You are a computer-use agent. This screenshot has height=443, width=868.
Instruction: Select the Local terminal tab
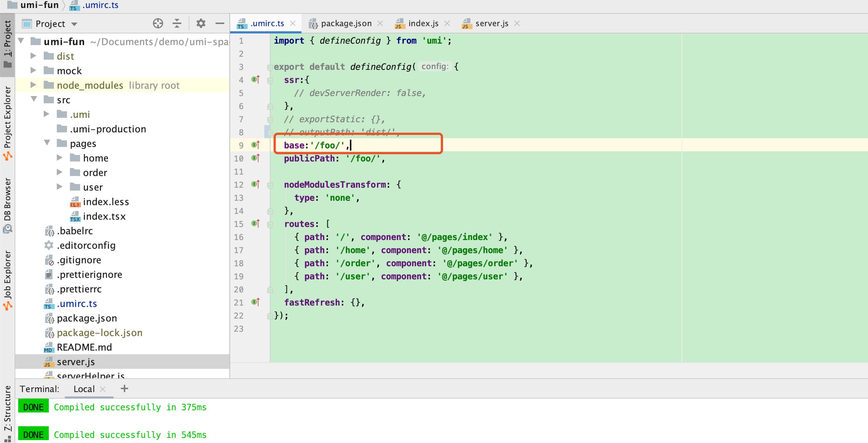[x=84, y=388]
